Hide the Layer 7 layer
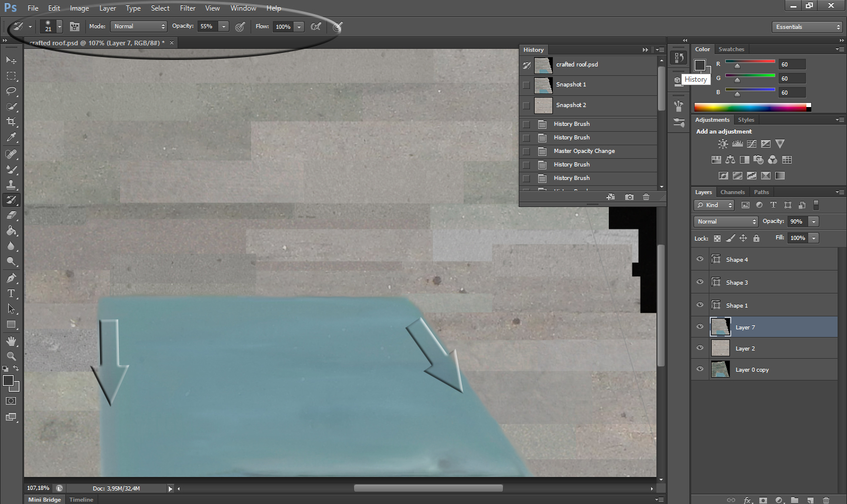The image size is (847, 504). click(x=700, y=327)
